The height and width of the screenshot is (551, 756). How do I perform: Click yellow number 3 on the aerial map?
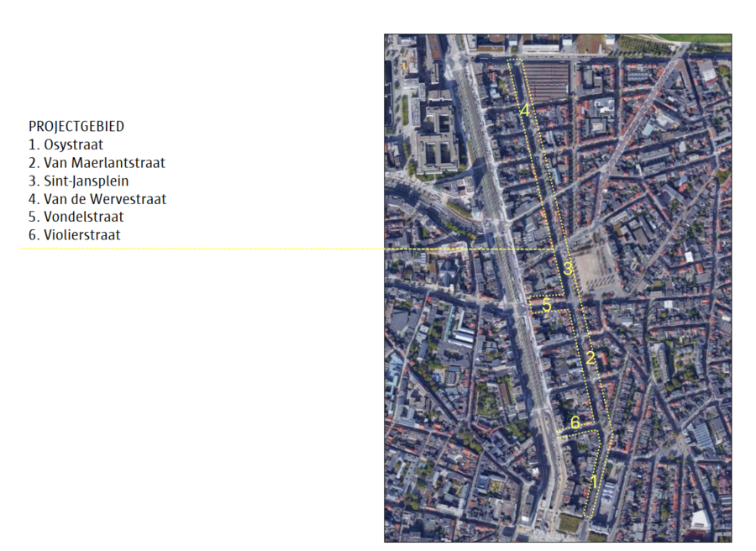pos(568,269)
